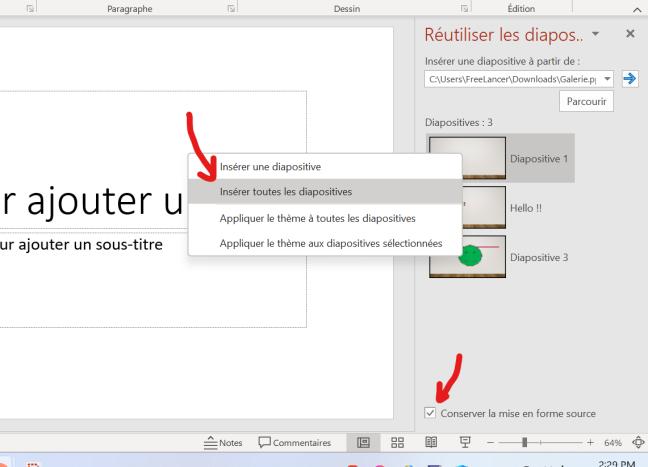The width and height of the screenshot is (648, 467).
Task: Toggle the Notes pane
Action: coord(223,443)
